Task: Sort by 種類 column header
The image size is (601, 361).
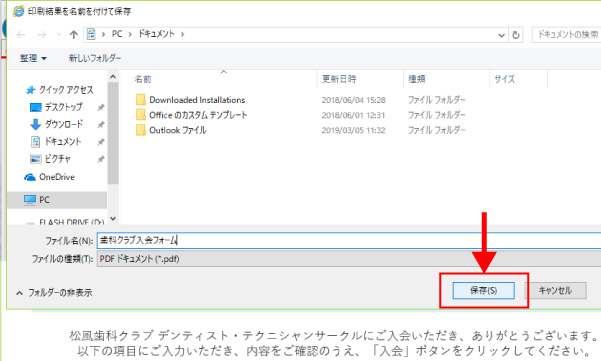Action: [417, 79]
